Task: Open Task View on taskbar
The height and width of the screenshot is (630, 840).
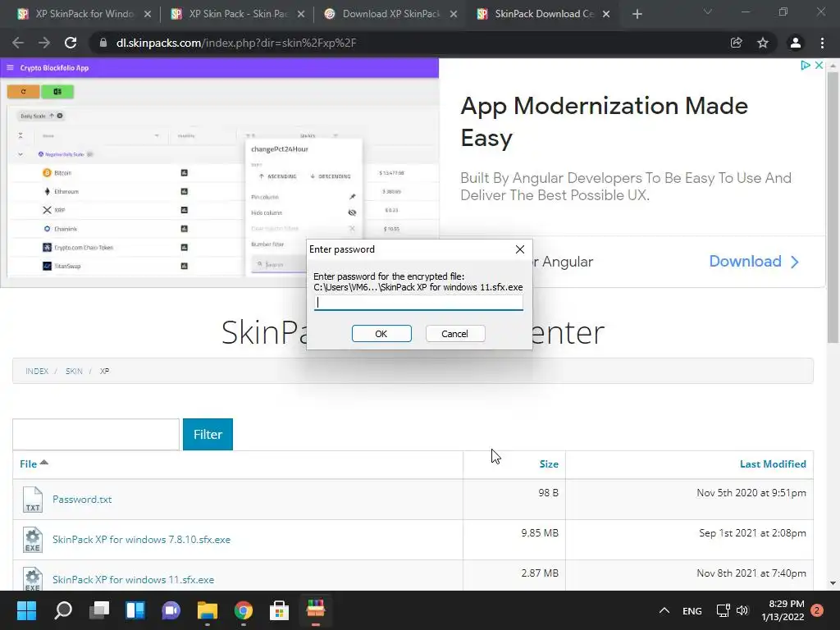Action: [x=99, y=610]
